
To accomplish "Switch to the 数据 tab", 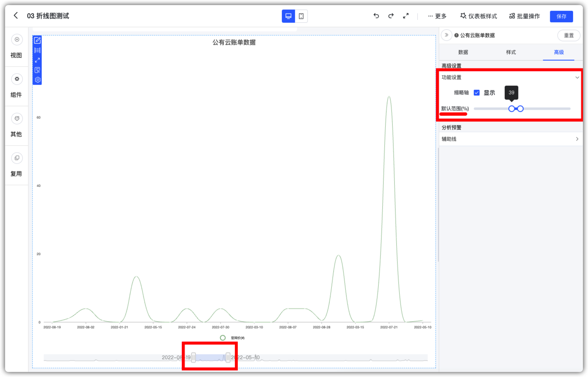I will [x=463, y=52].
